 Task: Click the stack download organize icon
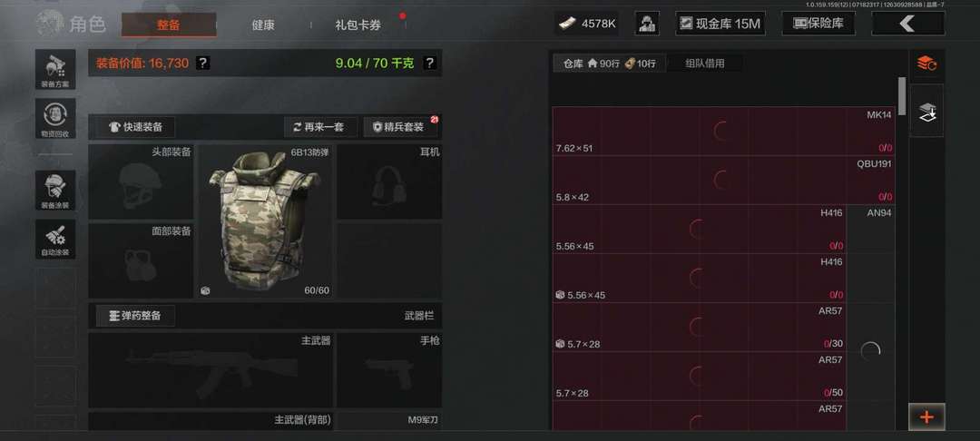(926, 112)
